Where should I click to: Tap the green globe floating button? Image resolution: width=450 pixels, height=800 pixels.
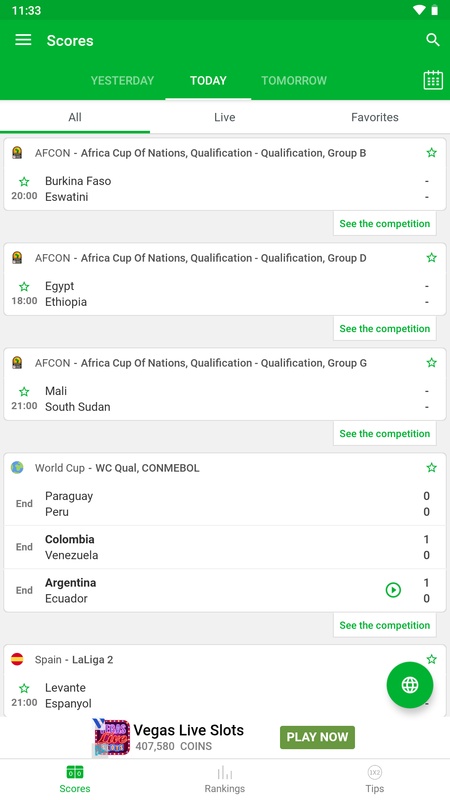coord(410,685)
